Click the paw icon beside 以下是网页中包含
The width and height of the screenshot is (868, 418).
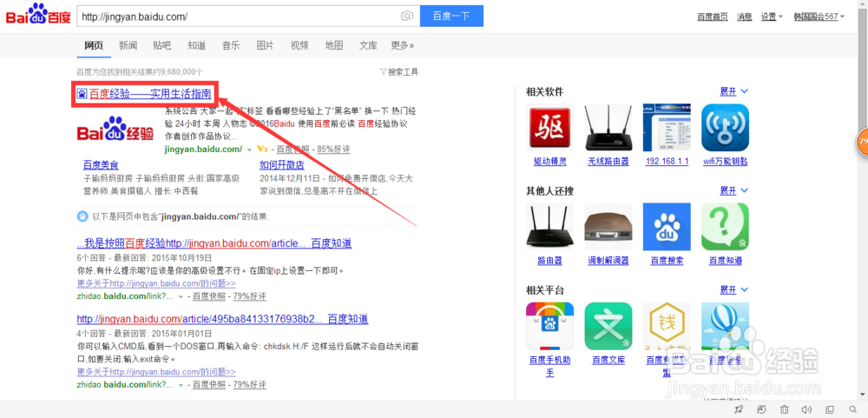[x=82, y=216]
